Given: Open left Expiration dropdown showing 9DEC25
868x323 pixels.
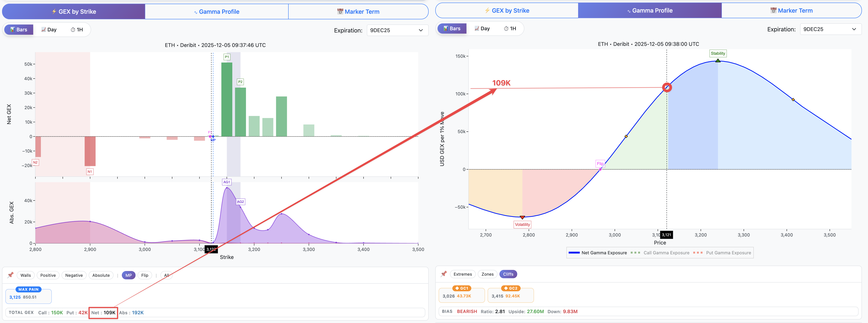Looking at the screenshot, I should (397, 30).
